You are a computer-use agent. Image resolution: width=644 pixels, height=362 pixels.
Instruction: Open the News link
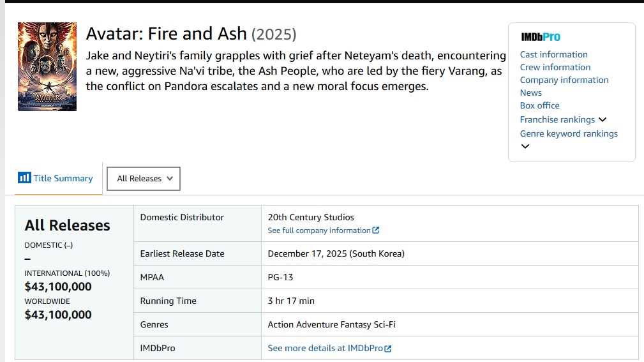pos(531,93)
